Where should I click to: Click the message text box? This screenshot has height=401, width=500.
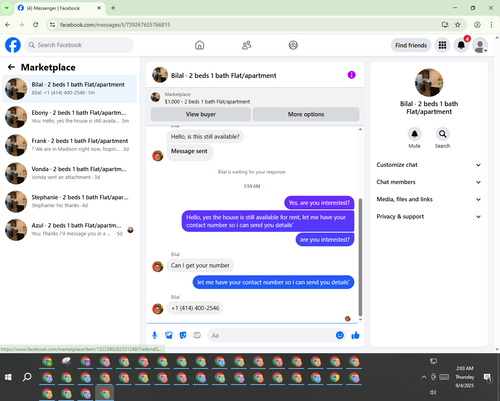[x=272, y=335]
